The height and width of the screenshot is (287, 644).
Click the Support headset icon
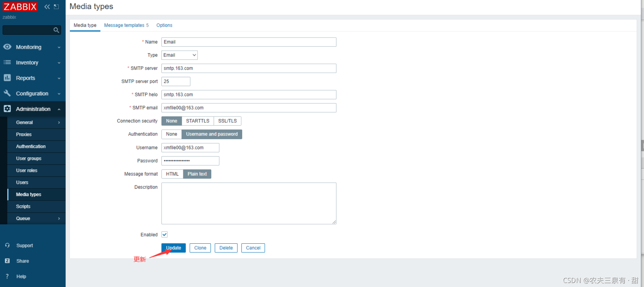click(x=7, y=245)
